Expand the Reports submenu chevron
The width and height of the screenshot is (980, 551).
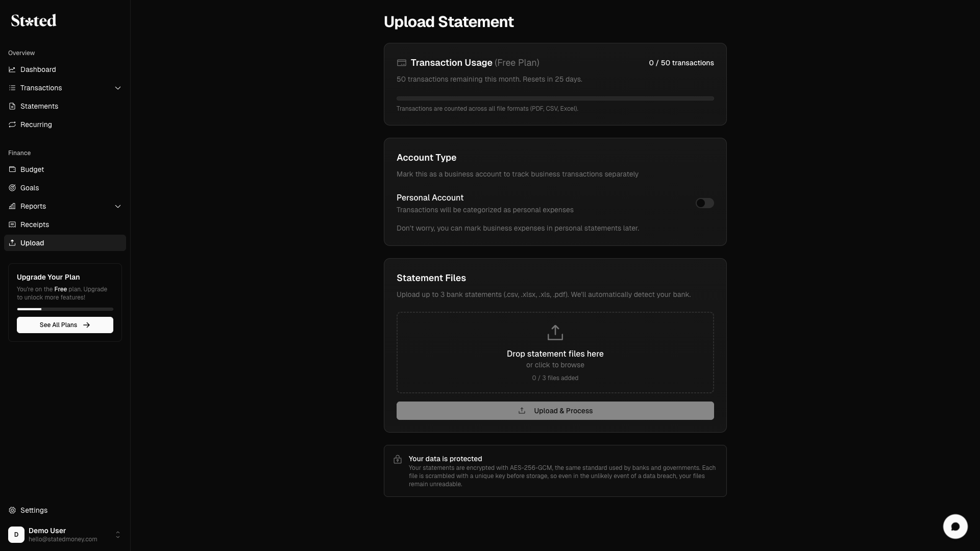point(118,206)
